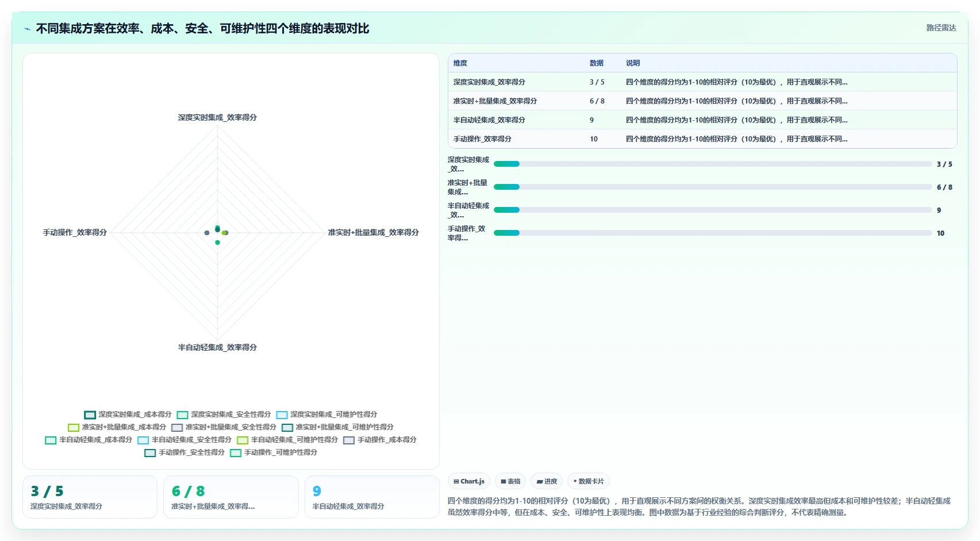This screenshot has height=541, width=980.
Task: Select table cell 半自动轻集成_效率得分
Action: tap(489, 120)
